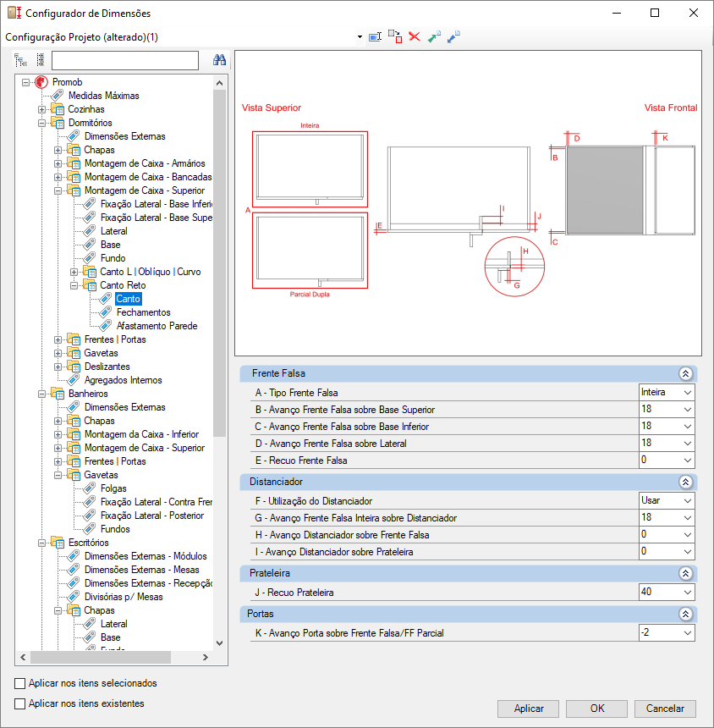Open the Configuração Projeto dropdown
Image resolution: width=714 pixels, height=728 pixels.
click(x=360, y=37)
